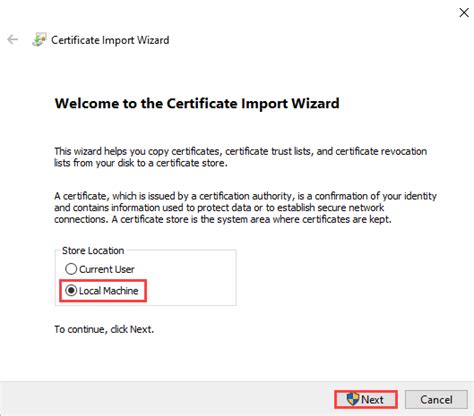This screenshot has height=416, width=474.
Task: Click the 'certificate store is the system area' sentence
Action: (x=252, y=219)
